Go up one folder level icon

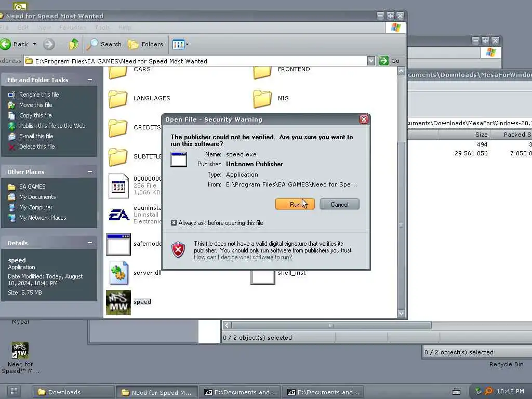tap(73, 44)
